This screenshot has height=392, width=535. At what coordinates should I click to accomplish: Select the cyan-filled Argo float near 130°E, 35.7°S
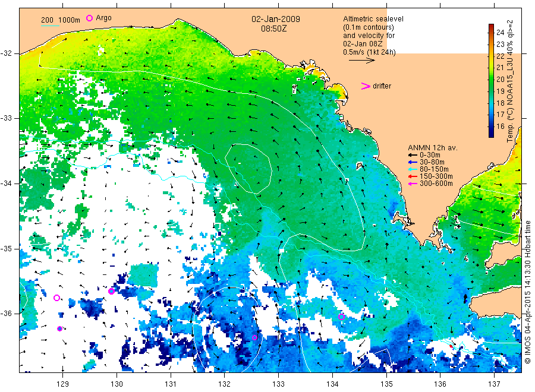click(x=111, y=292)
